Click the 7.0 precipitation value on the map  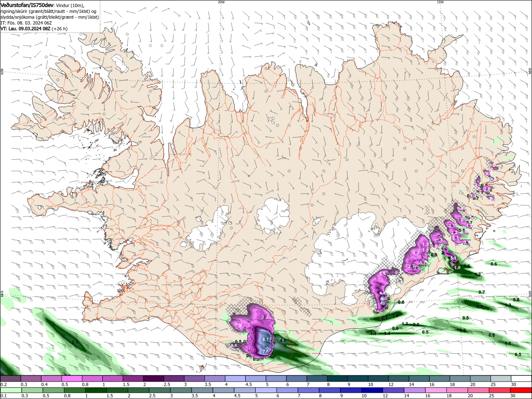point(265,352)
